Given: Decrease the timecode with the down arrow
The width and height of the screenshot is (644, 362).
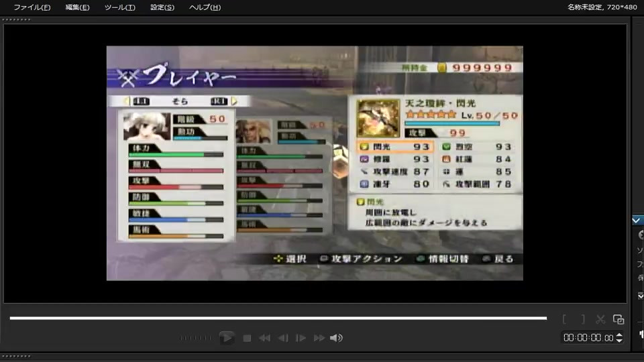Looking at the screenshot, I should tap(619, 341).
